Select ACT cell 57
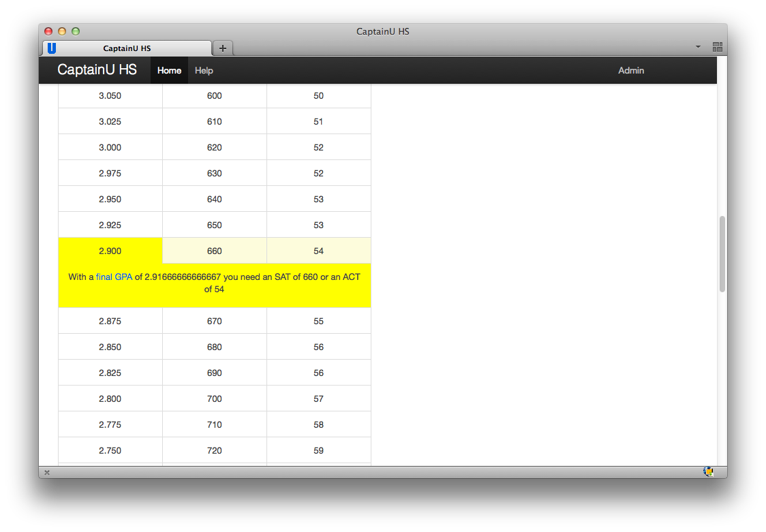The height and width of the screenshot is (532, 766). [318, 398]
